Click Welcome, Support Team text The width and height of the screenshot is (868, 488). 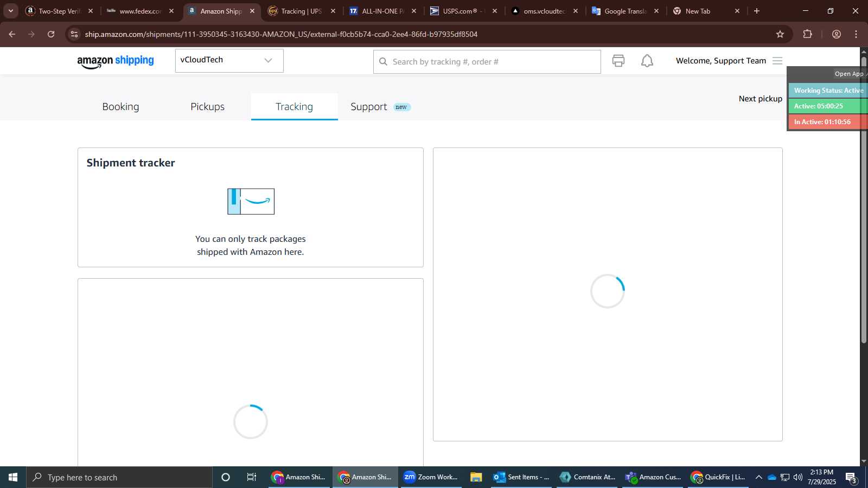tap(721, 61)
